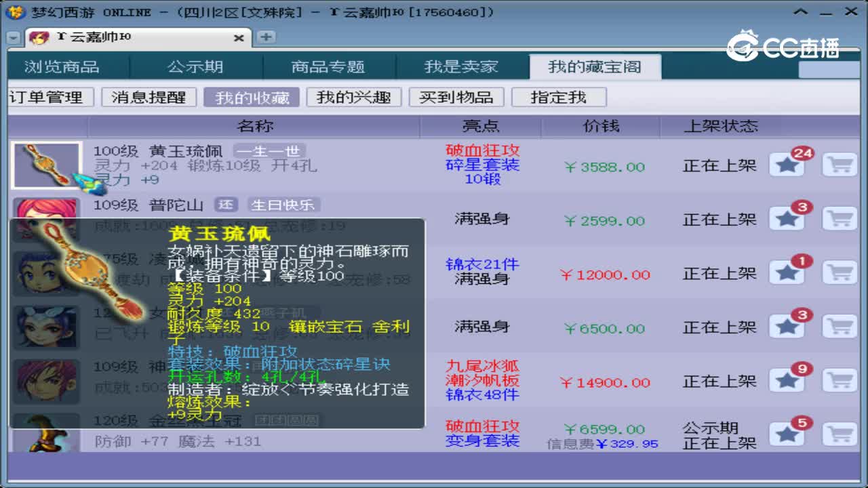Image resolution: width=868 pixels, height=488 pixels.
Task: Click 100级 黄玉琉佩 item name
Action: click(x=157, y=151)
